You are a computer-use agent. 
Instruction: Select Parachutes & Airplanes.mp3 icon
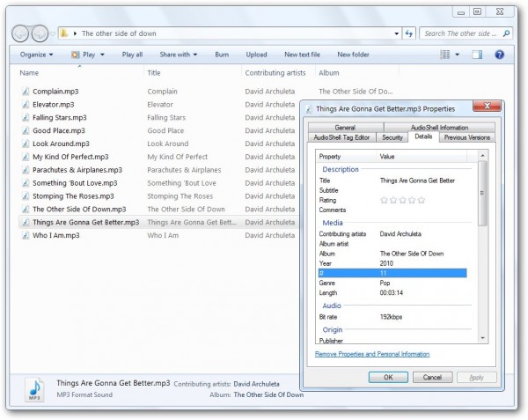26,170
